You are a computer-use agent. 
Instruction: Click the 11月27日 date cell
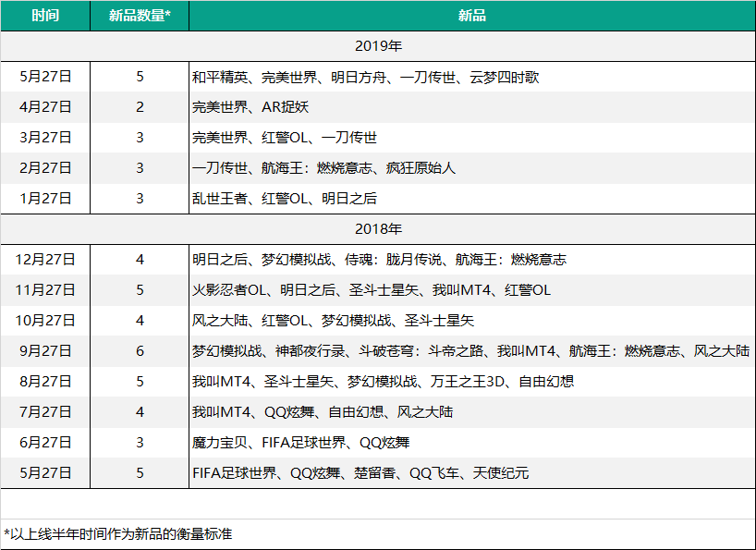coord(45,289)
